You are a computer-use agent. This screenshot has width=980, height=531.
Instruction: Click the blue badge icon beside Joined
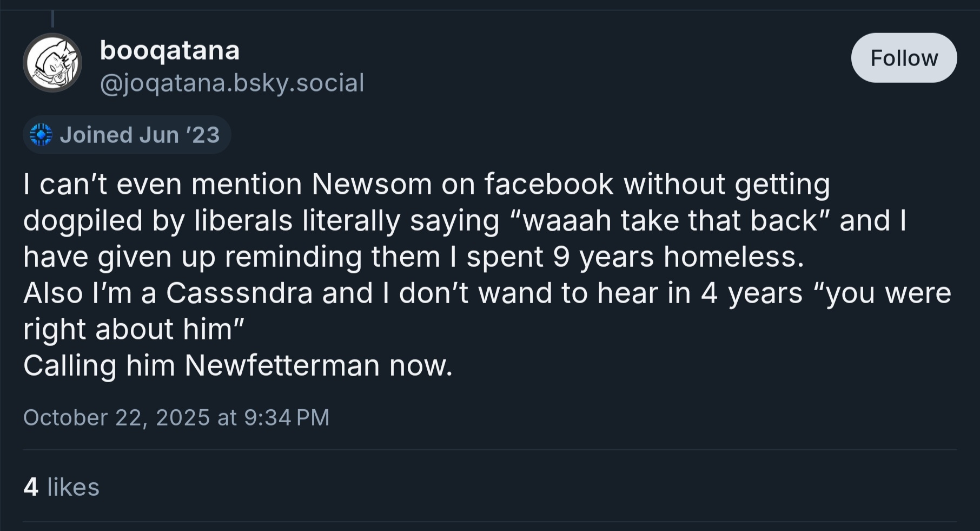(41, 135)
